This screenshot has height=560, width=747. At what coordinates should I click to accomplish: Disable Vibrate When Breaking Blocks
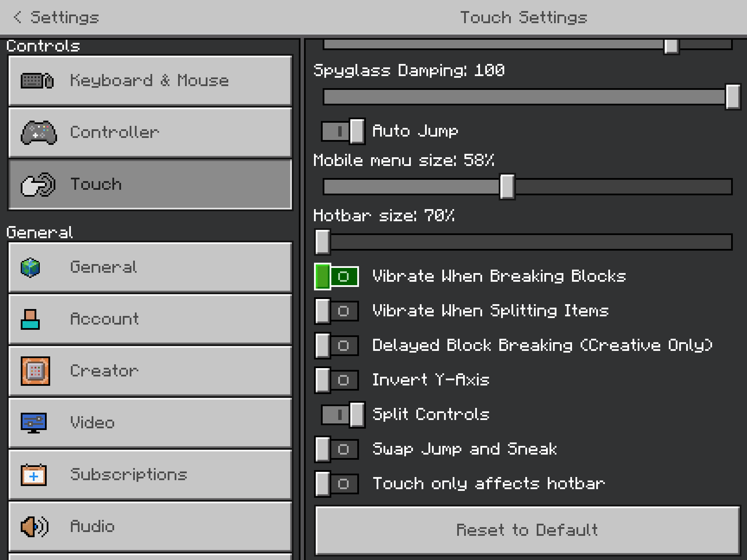pos(336,277)
